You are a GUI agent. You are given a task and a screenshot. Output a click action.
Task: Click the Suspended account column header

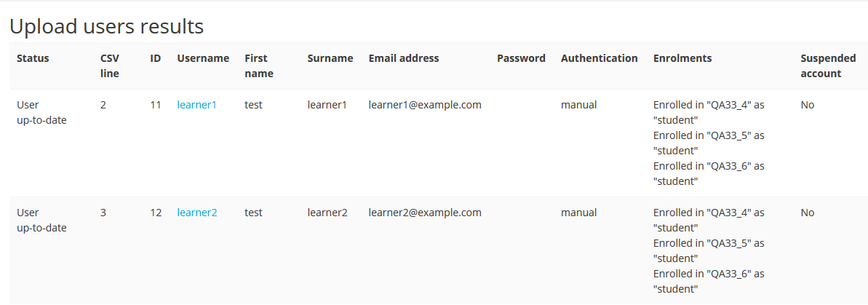click(x=828, y=66)
